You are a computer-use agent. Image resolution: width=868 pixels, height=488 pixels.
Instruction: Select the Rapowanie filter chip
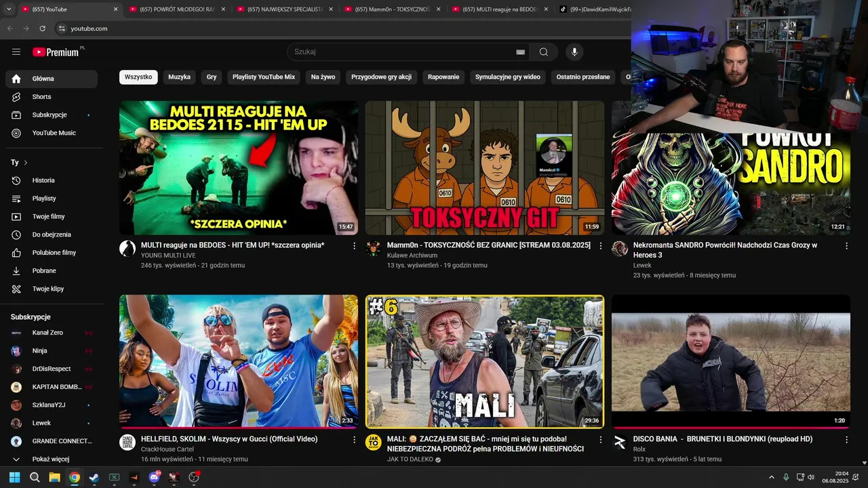443,77
